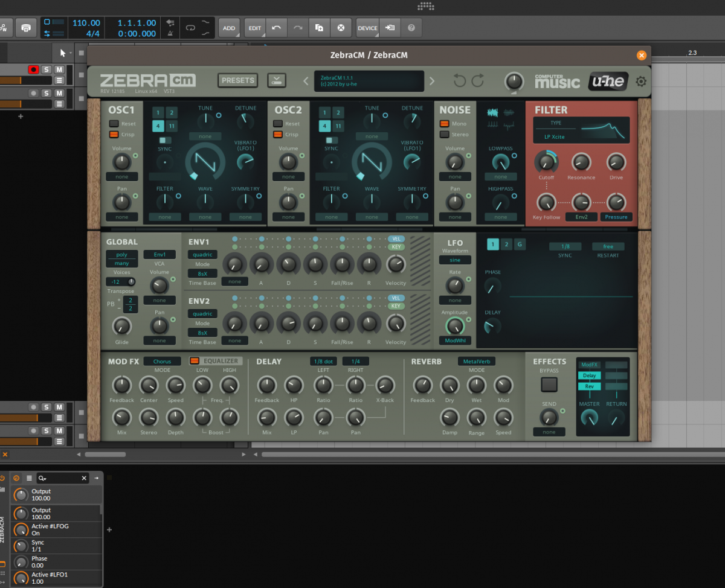Clear the parameter search with X
Screen dimensions: 725x588
coord(84,478)
